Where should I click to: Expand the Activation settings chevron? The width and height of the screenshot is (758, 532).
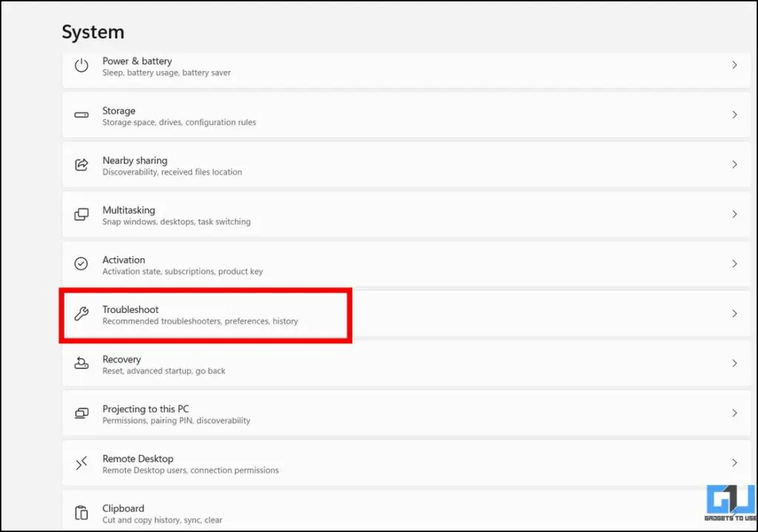pyautogui.click(x=734, y=263)
